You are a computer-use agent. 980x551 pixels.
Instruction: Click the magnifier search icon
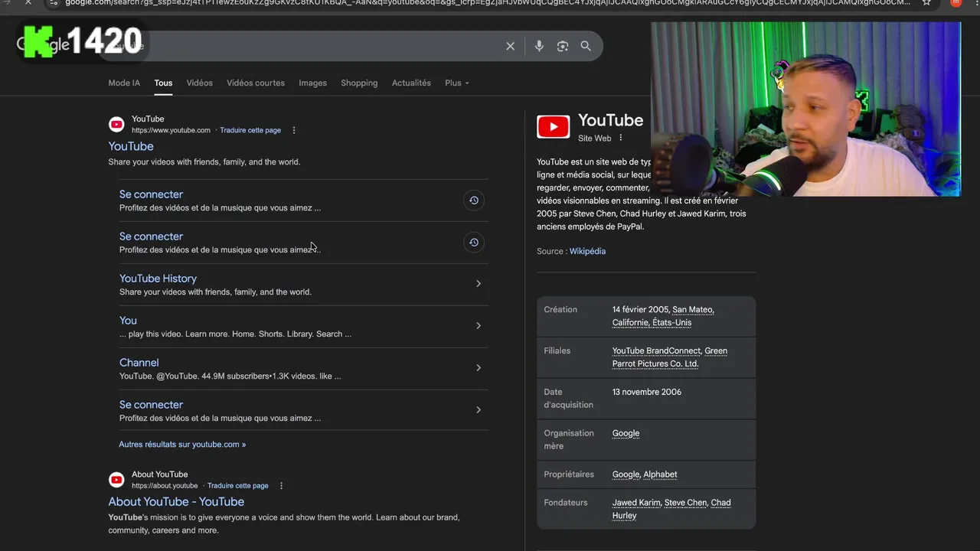coord(586,46)
